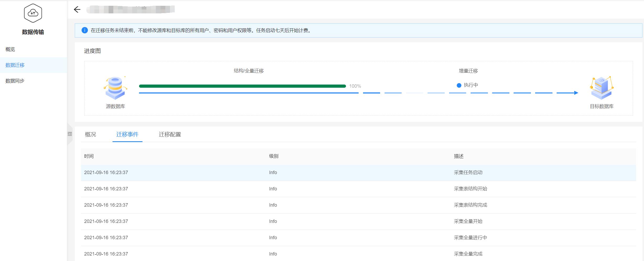Click the green full-migration progress bar

coord(242,86)
